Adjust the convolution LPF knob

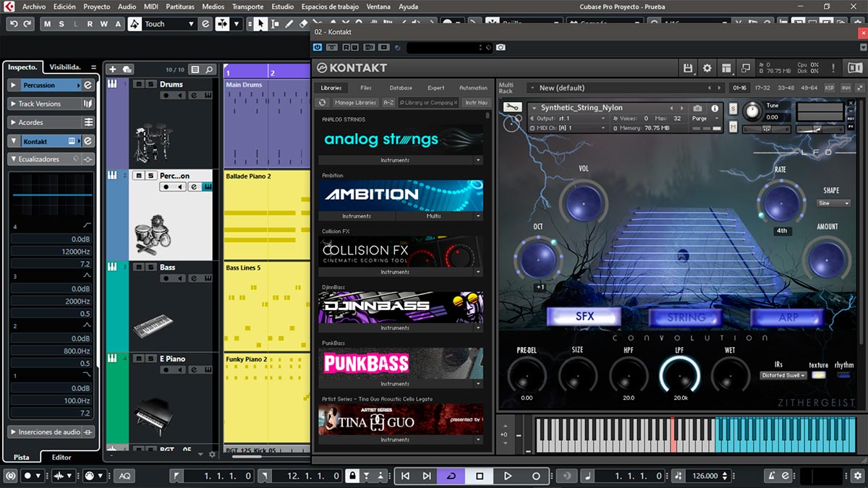(x=680, y=375)
